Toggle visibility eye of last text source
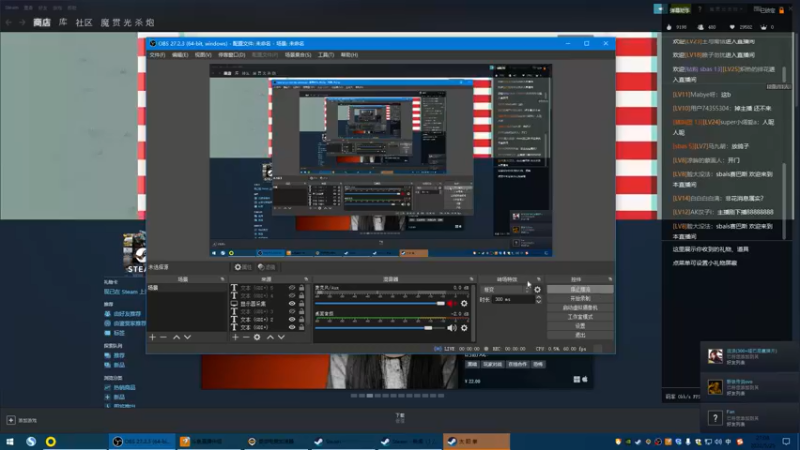The width and height of the screenshot is (800, 450). click(292, 327)
